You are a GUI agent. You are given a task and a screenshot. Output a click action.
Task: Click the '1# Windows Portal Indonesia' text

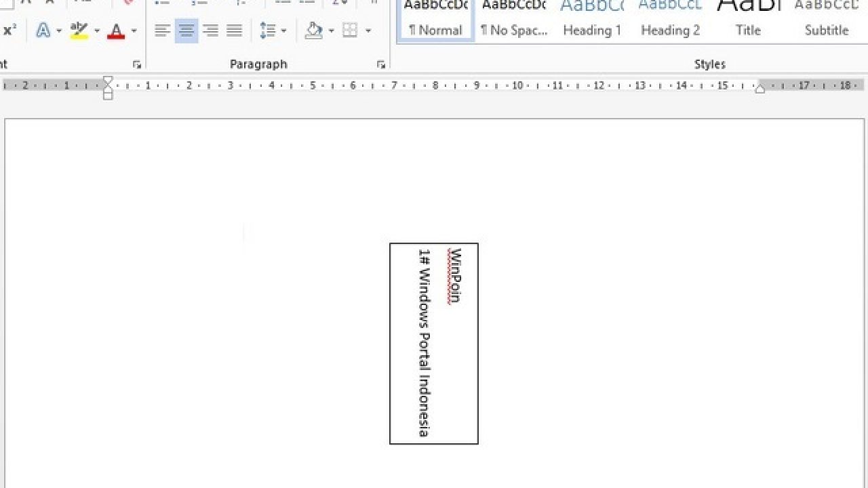[425, 342]
